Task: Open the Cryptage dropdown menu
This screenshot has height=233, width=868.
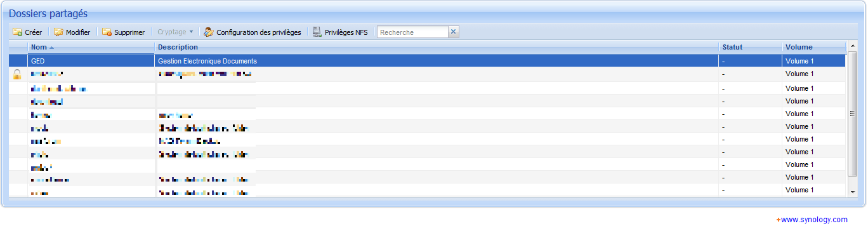Action: (176, 32)
